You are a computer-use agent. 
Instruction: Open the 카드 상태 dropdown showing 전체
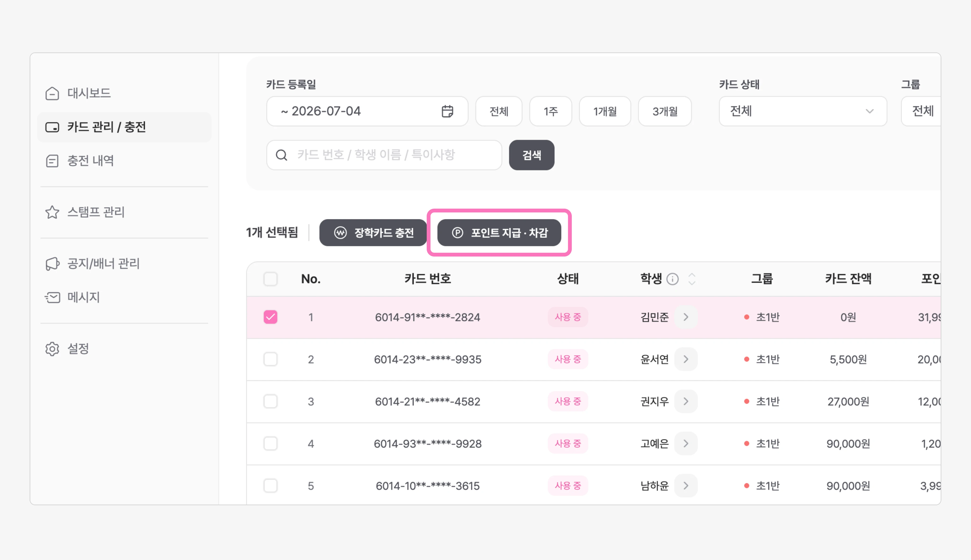tap(802, 111)
